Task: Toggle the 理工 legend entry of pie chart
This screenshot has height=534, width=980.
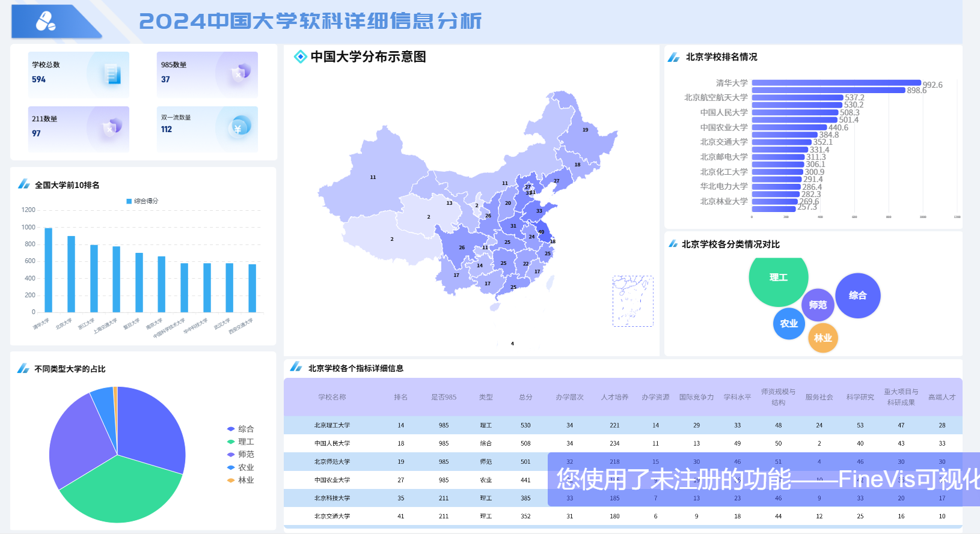Action: point(240,442)
